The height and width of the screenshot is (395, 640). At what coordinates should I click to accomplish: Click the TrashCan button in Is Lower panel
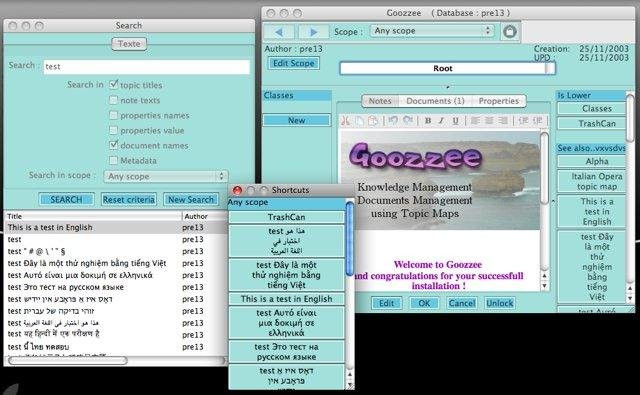tap(592, 123)
